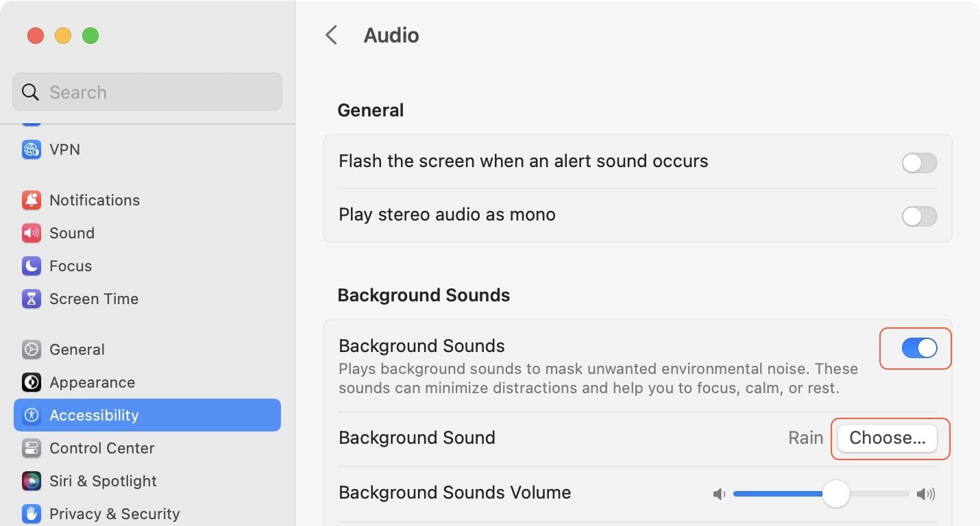Click the Search field in sidebar
This screenshot has width=980, height=526.
(147, 92)
